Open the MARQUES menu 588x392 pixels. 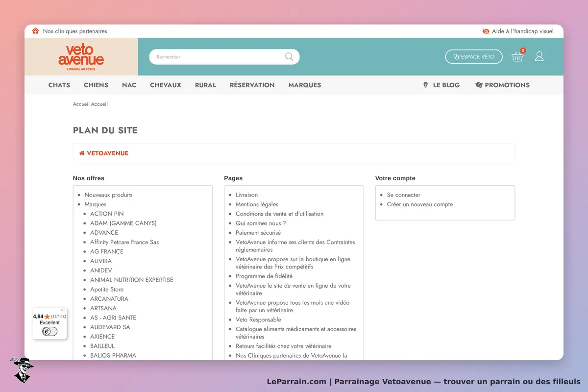[x=305, y=85]
